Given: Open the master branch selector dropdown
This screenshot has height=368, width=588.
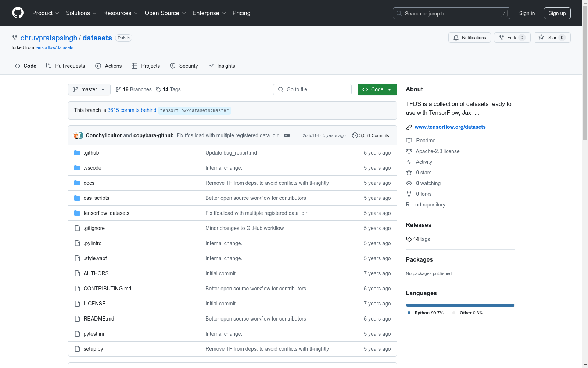Looking at the screenshot, I should pos(89,89).
